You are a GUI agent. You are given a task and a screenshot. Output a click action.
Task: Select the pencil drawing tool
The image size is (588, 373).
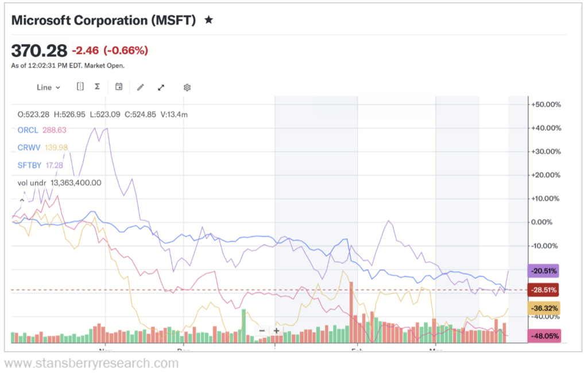point(140,87)
